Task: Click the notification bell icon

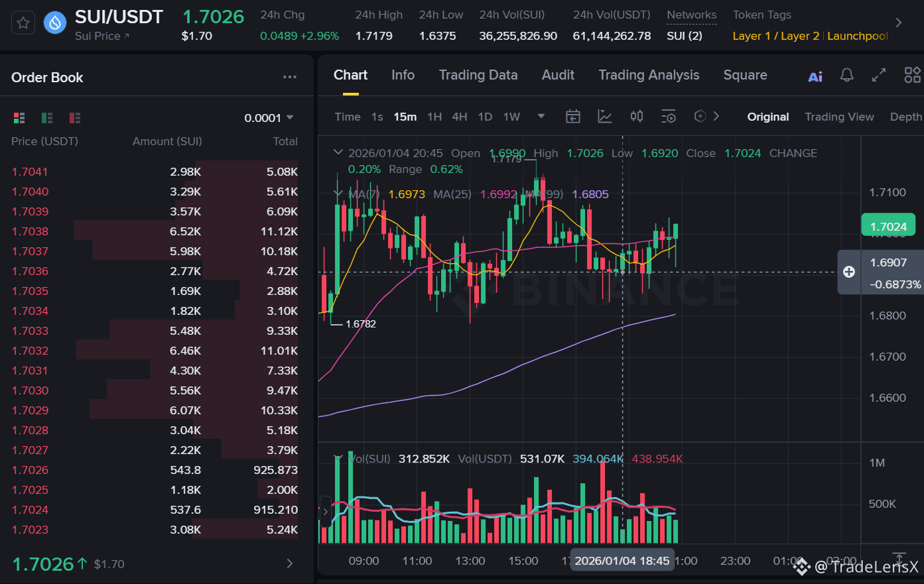Action: tap(846, 75)
